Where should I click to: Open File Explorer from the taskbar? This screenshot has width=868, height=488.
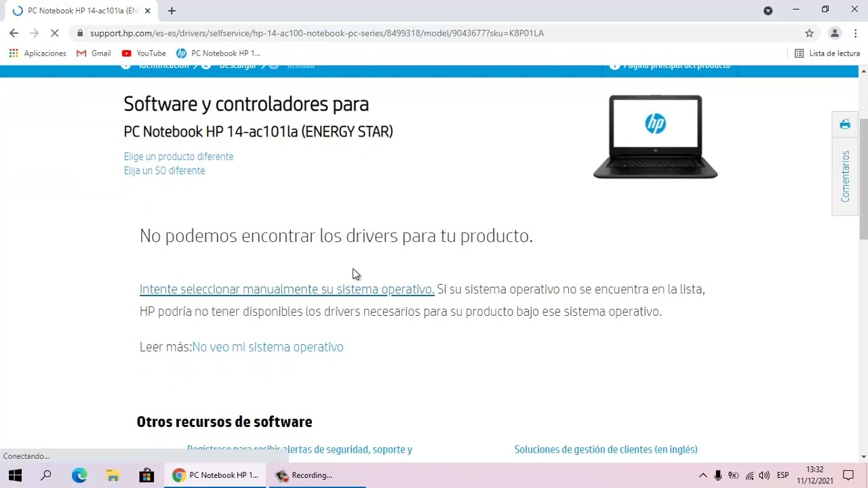click(113, 475)
